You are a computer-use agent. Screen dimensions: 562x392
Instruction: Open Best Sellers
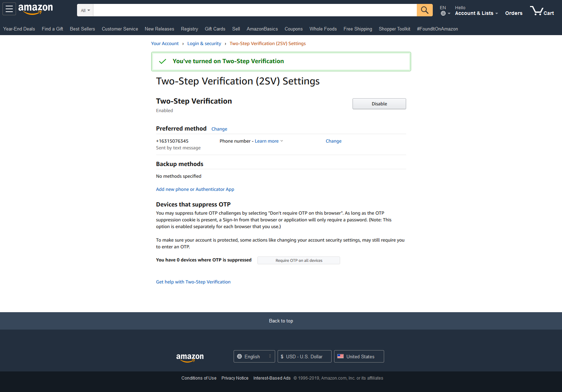(x=82, y=29)
